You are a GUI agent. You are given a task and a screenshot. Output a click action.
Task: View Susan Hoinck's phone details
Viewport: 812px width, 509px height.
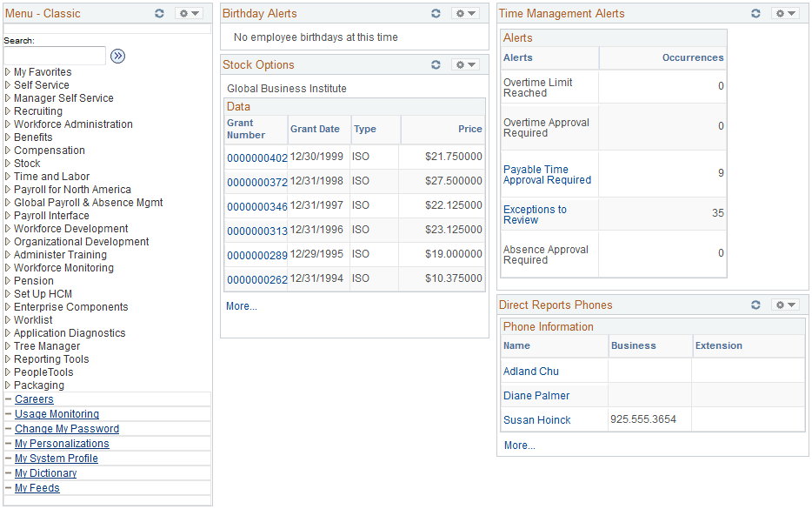tap(537, 419)
